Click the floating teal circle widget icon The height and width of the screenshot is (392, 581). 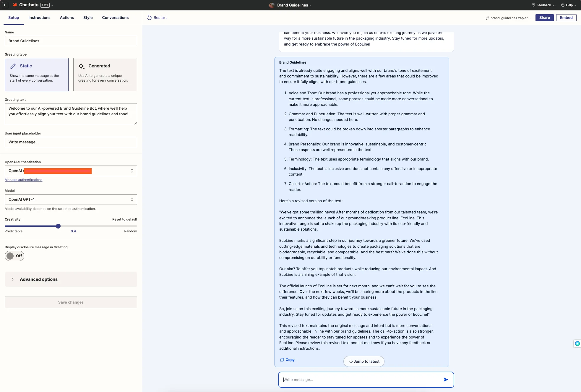tap(577, 344)
